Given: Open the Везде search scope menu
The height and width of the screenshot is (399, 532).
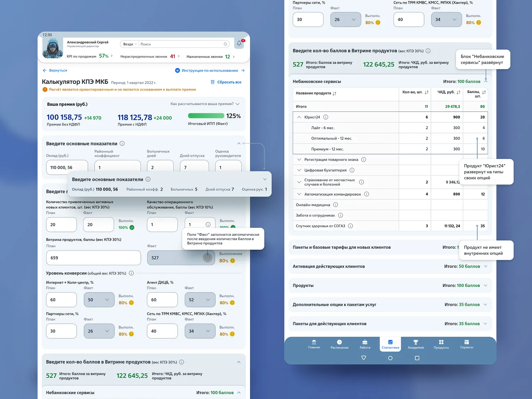Looking at the screenshot, I should pos(129,44).
